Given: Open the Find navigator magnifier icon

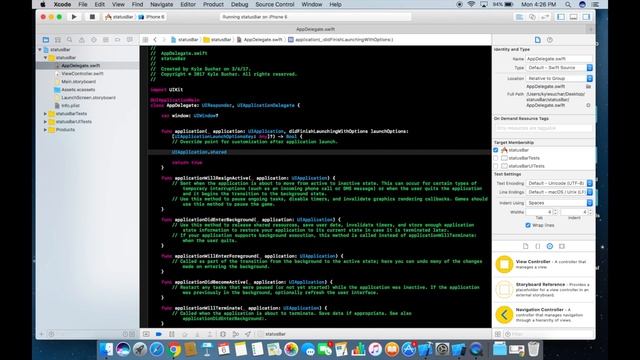Looking at the screenshot, I should [70, 40].
